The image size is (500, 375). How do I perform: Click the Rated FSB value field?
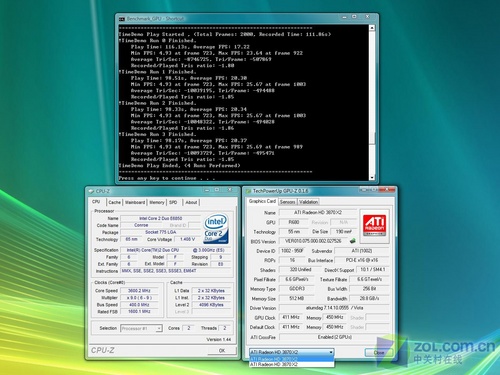[140, 312]
